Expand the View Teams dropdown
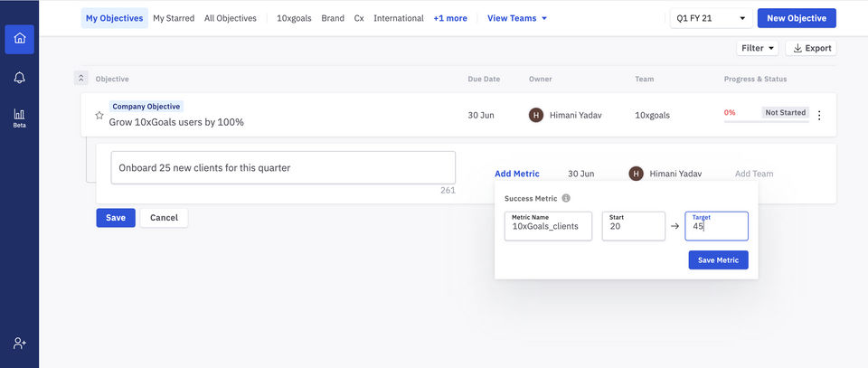This screenshot has height=368, width=868. click(x=517, y=18)
